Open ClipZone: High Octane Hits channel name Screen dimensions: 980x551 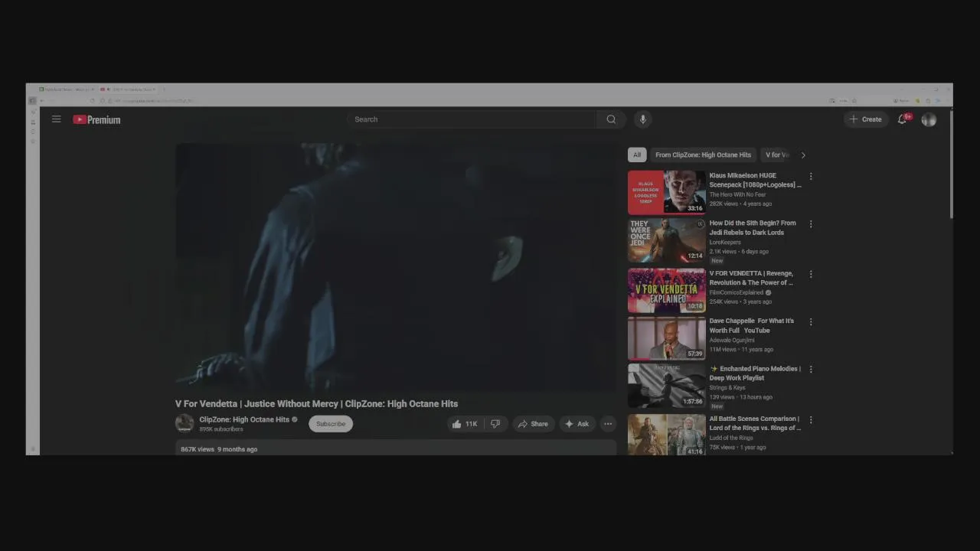tap(244, 419)
